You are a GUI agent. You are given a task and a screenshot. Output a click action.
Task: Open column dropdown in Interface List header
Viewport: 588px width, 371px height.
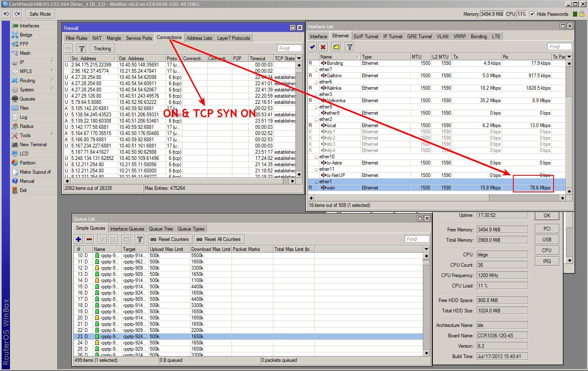click(569, 57)
